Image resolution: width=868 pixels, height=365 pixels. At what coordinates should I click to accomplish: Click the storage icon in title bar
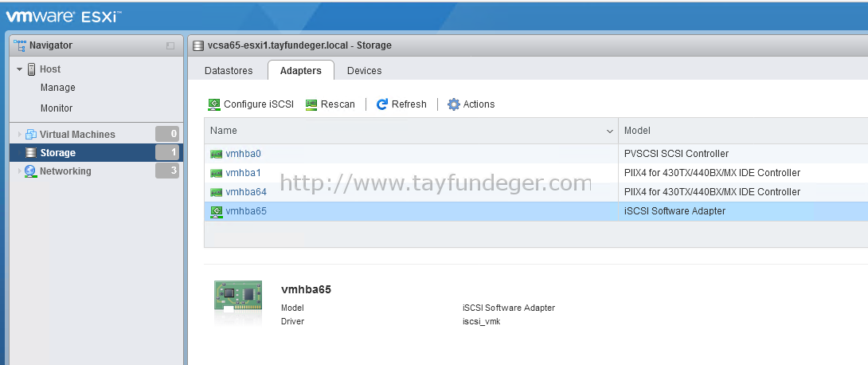click(197, 45)
